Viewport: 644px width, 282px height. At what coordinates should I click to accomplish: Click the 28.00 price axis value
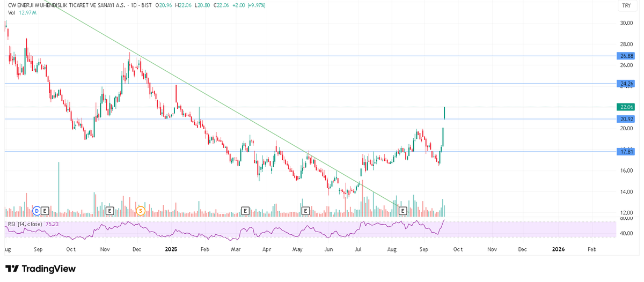click(x=626, y=44)
